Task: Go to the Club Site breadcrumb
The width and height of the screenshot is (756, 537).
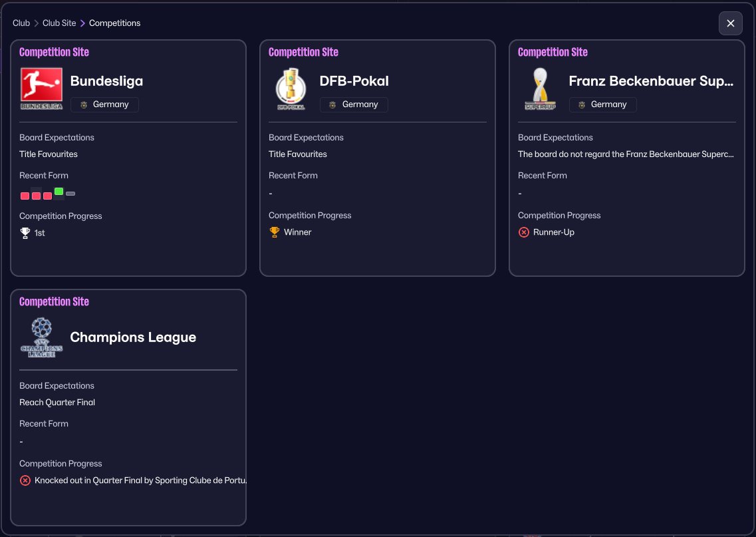Action: point(59,23)
